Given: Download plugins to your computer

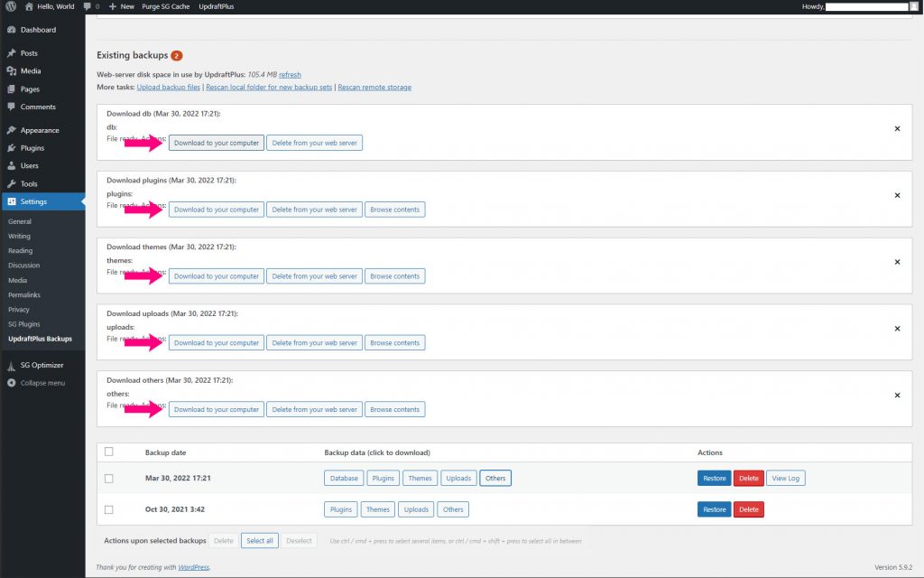Looking at the screenshot, I should tap(217, 210).
